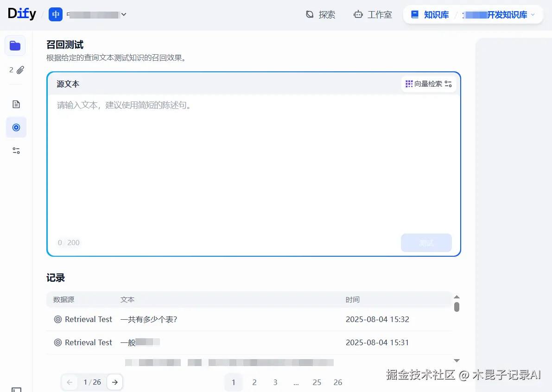Click the next page arrow button
The width and height of the screenshot is (552, 392).
(114, 382)
